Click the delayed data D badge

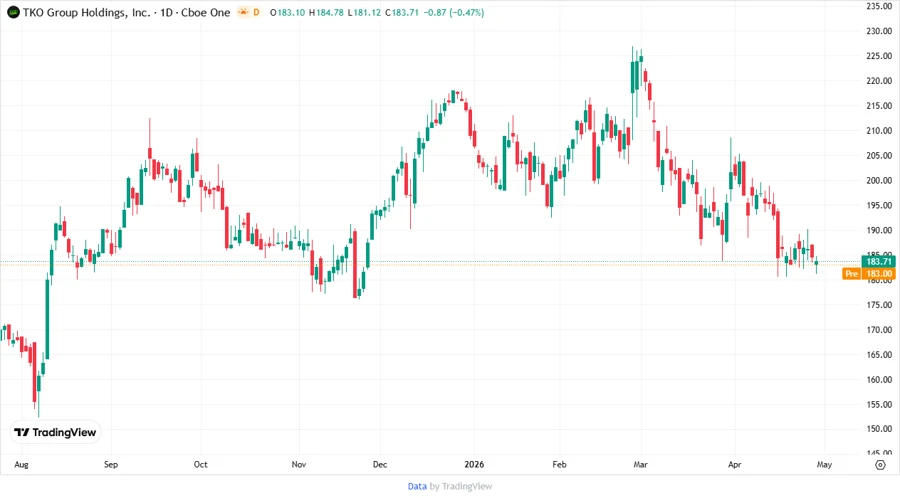(x=256, y=12)
